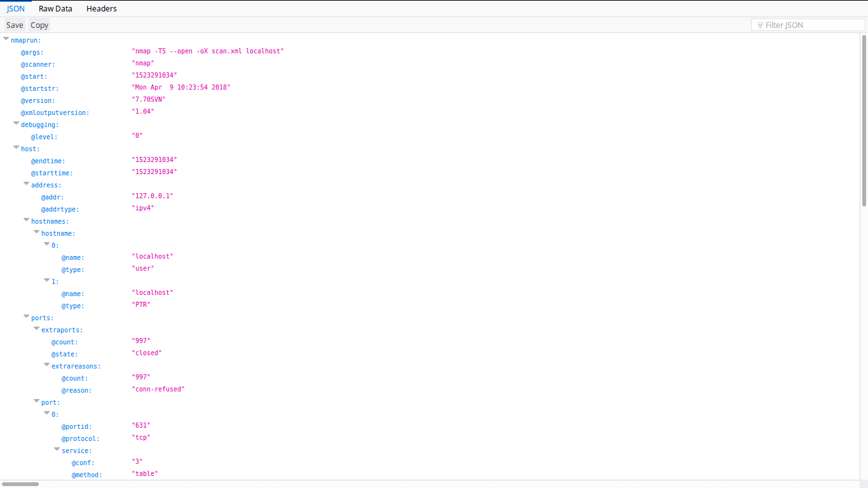Collapse the debugging node
Image resolution: width=868 pixels, height=488 pixels.
click(16, 123)
